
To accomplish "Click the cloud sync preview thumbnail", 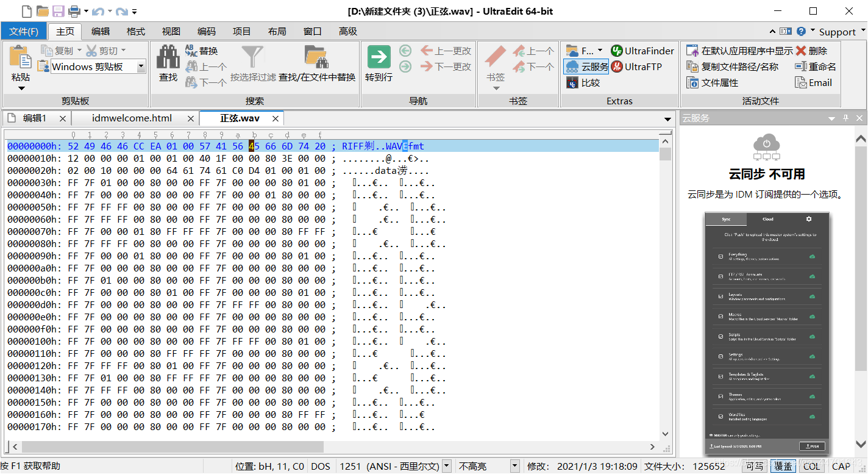I will 767,332.
